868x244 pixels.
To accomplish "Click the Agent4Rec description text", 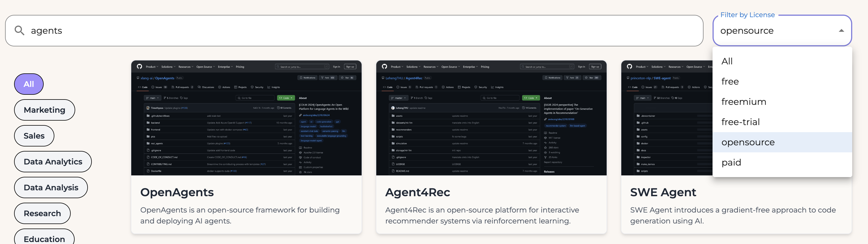I will (482, 215).
